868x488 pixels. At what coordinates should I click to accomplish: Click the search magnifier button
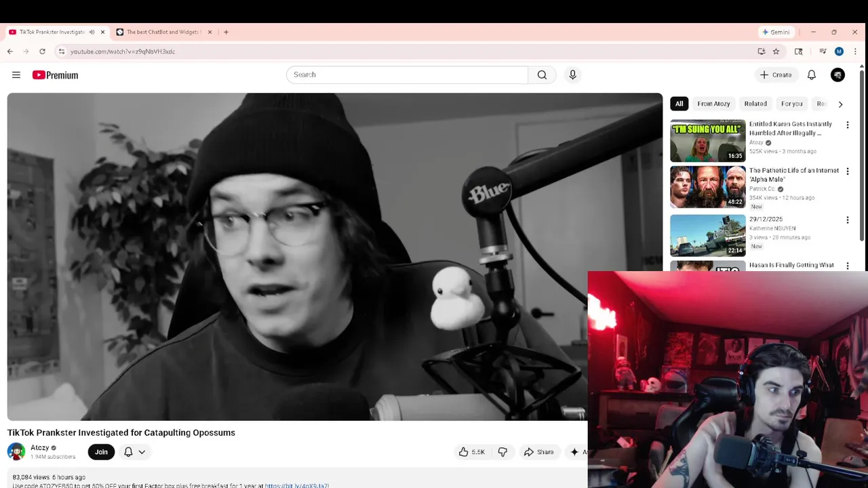pos(542,75)
